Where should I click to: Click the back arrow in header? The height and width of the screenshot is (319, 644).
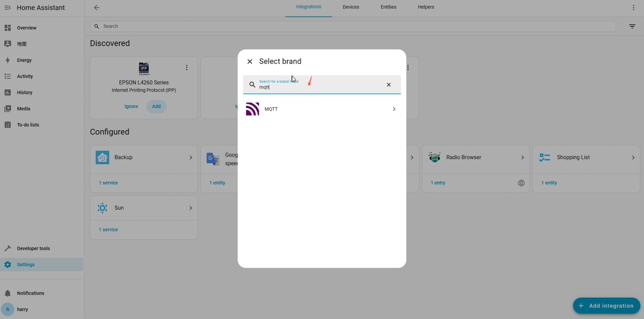click(97, 8)
